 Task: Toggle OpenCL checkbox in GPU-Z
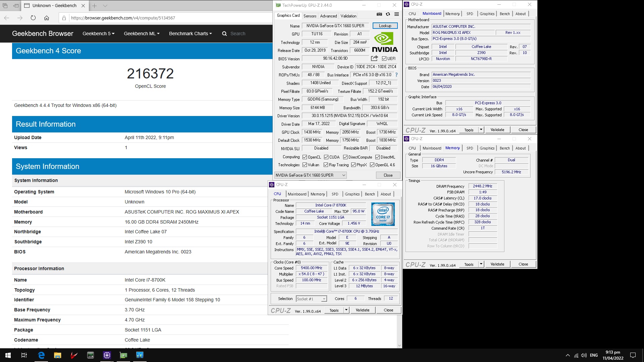(x=305, y=157)
